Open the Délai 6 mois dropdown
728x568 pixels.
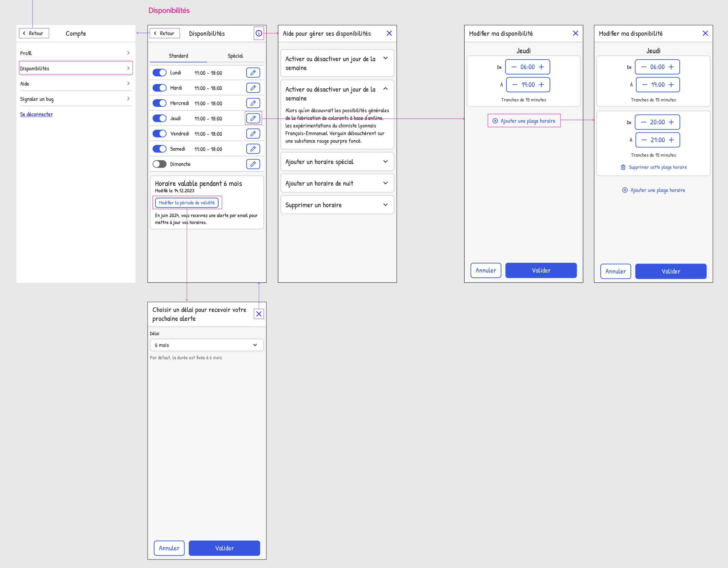[207, 345]
